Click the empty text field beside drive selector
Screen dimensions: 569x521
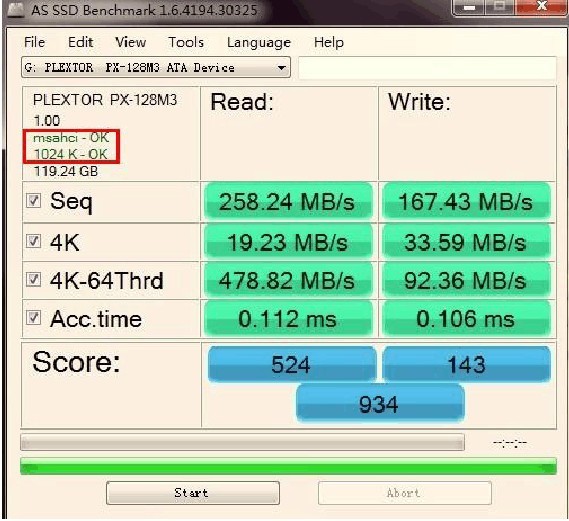tap(427, 67)
